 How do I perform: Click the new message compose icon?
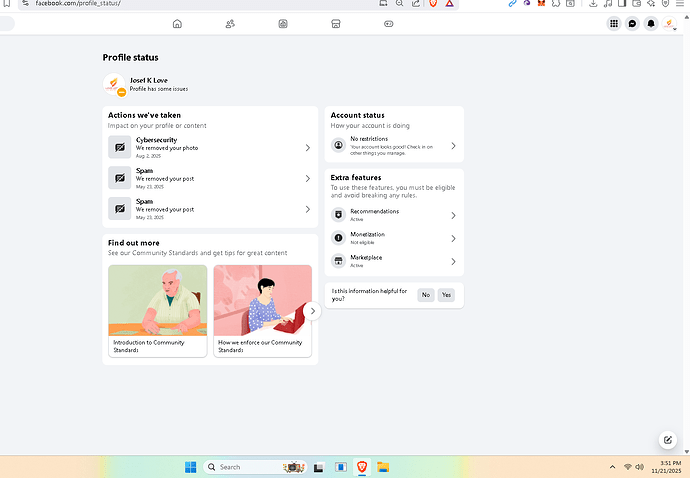(x=667, y=440)
